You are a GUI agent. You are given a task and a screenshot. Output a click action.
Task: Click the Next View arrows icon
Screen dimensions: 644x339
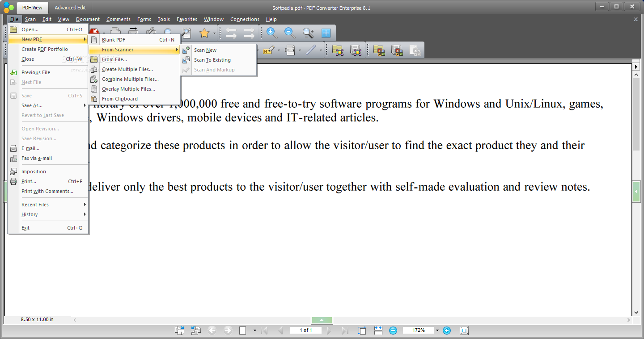click(x=249, y=33)
